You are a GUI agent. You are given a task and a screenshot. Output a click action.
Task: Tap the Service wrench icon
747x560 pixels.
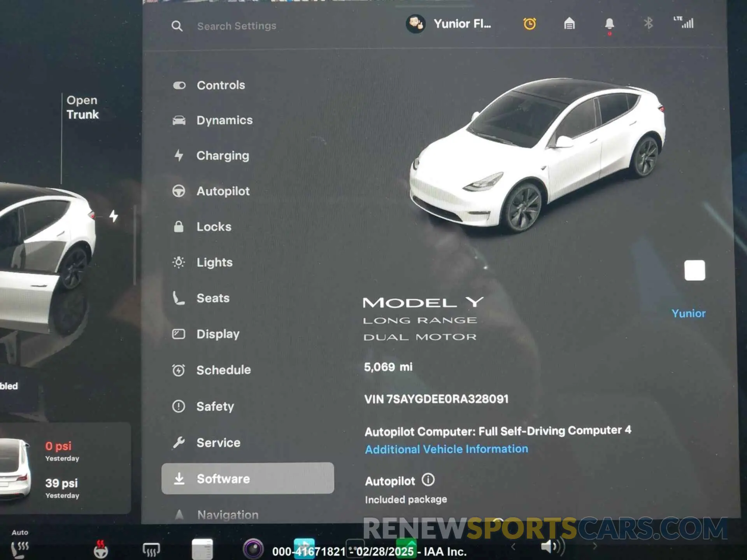(179, 443)
